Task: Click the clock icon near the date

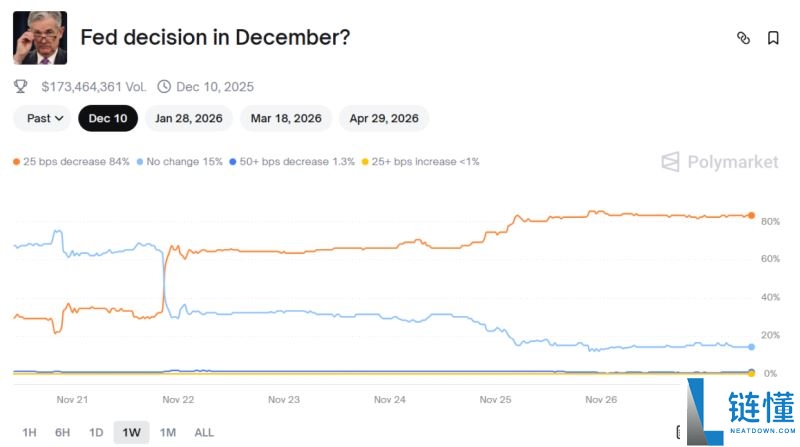Action: click(x=164, y=87)
